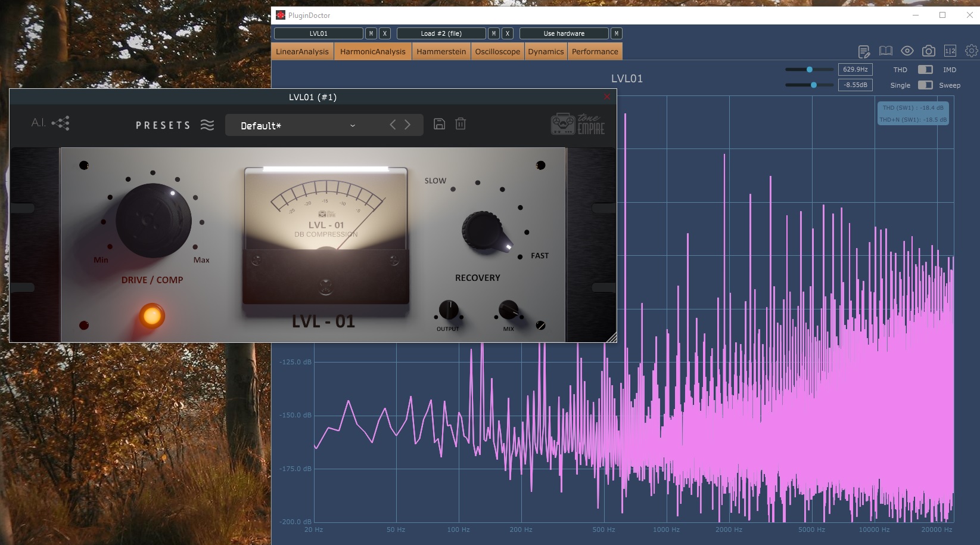Screen dimensions: 980x545
Task: Go to the previous preset arrow
Action: point(393,125)
